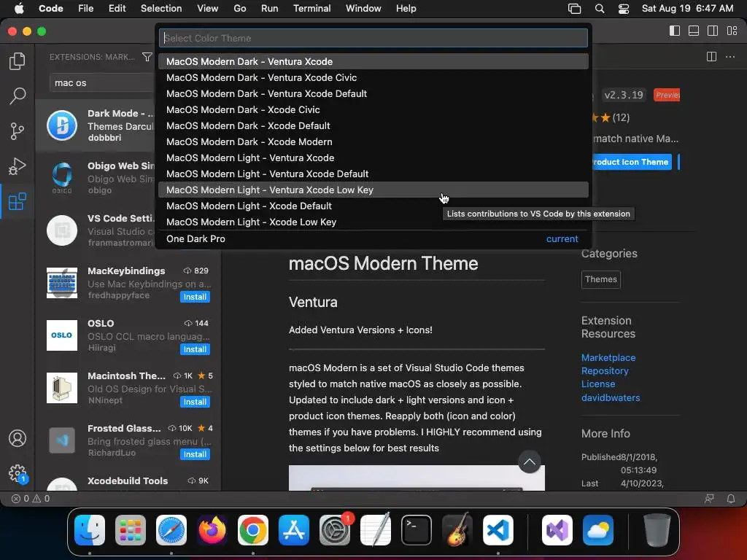
Task: Open the Extensions view in activity bar
Action: [x=18, y=201]
